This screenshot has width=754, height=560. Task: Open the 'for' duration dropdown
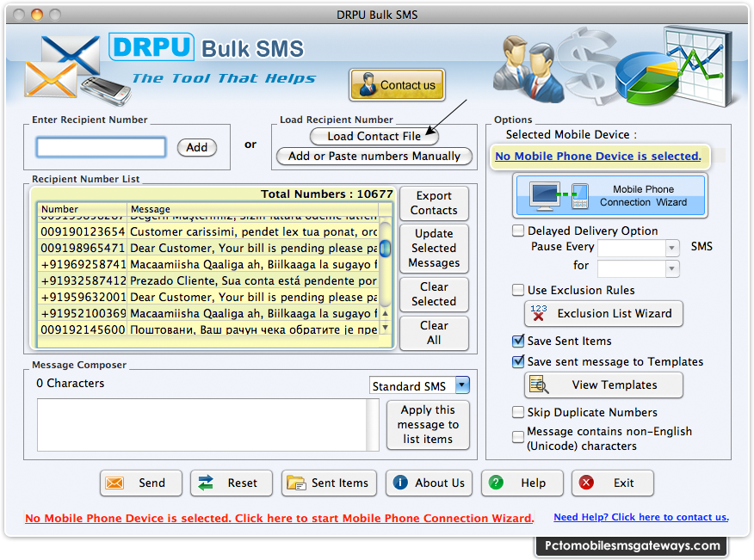671,268
